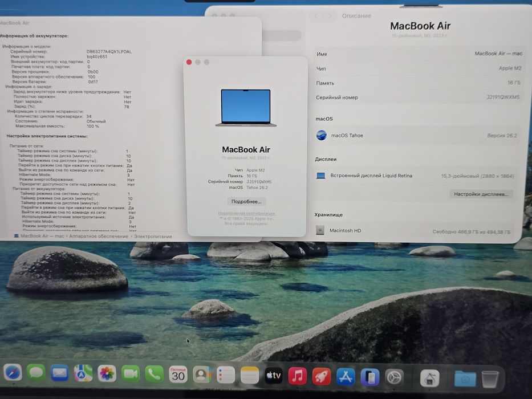
Task: Click the built-in display icon in Settings
Action: [320, 176]
